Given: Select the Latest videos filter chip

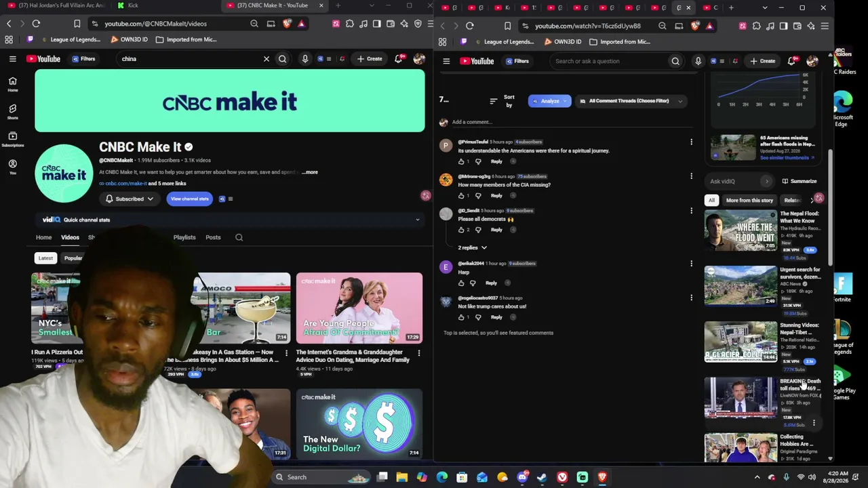Looking at the screenshot, I should (x=45, y=258).
